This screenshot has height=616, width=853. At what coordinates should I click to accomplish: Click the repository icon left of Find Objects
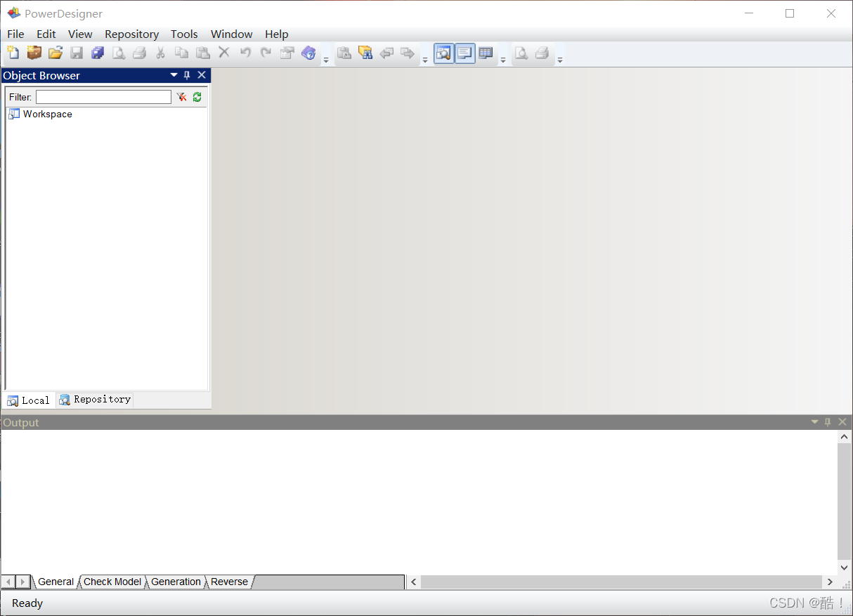point(344,53)
